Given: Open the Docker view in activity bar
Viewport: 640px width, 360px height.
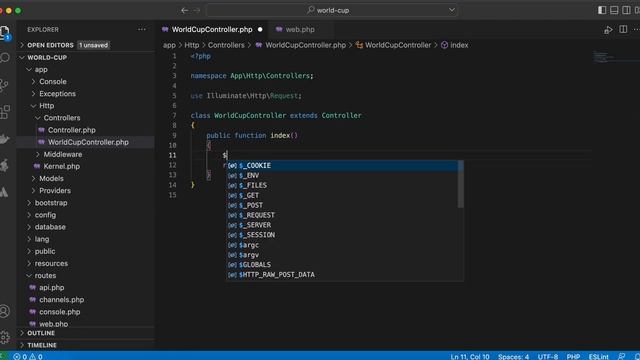Looking at the screenshot, I should 4,139.
